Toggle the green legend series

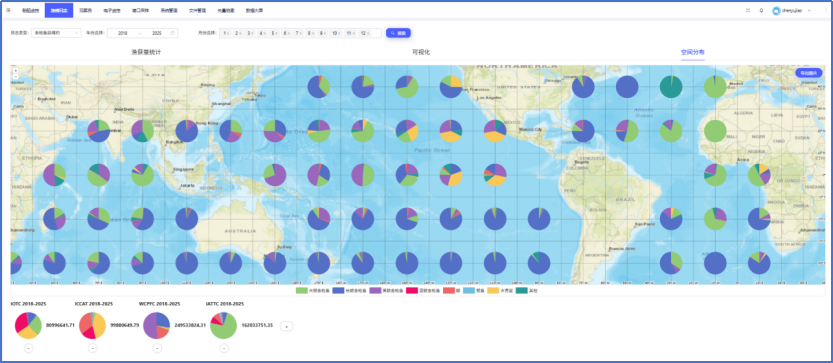coord(310,290)
